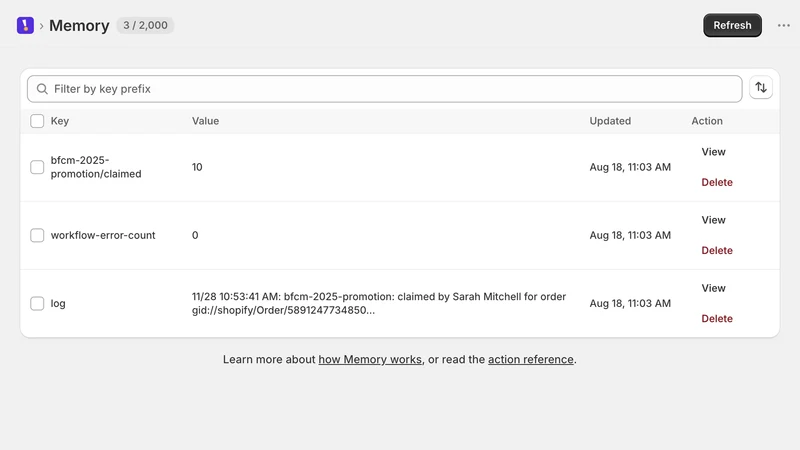Click the Memory page title

(79, 26)
